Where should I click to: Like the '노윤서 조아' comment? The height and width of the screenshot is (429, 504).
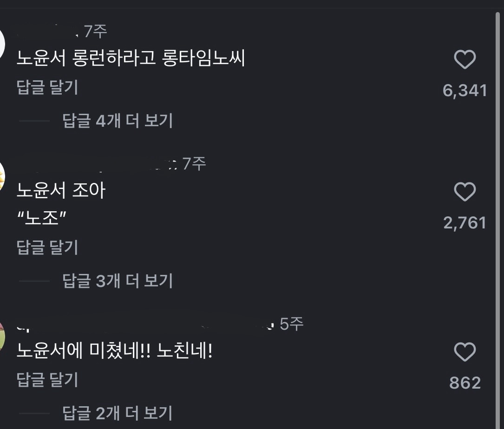[x=465, y=192]
